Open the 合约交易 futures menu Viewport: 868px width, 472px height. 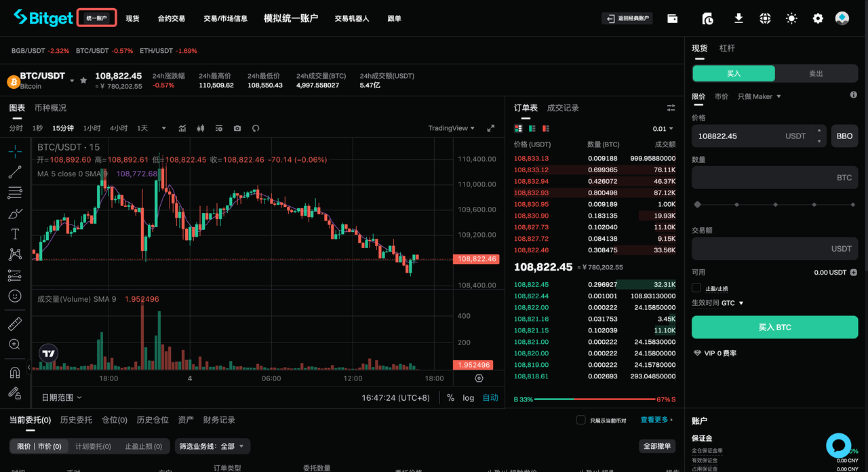pos(171,18)
